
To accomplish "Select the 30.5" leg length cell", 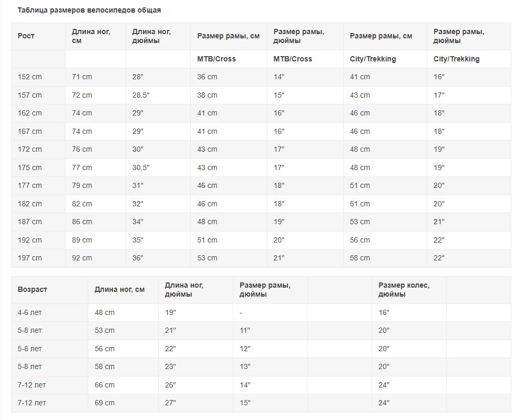I will [141, 167].
